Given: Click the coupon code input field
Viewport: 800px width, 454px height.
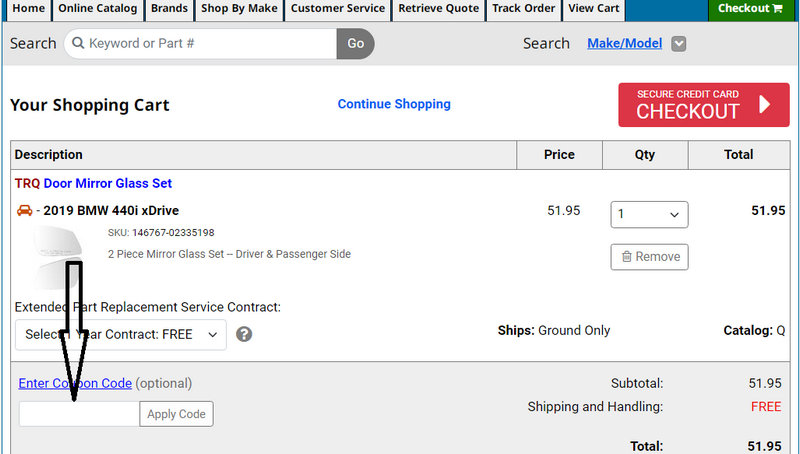Looking at the screenshot, I should point(79,414).
